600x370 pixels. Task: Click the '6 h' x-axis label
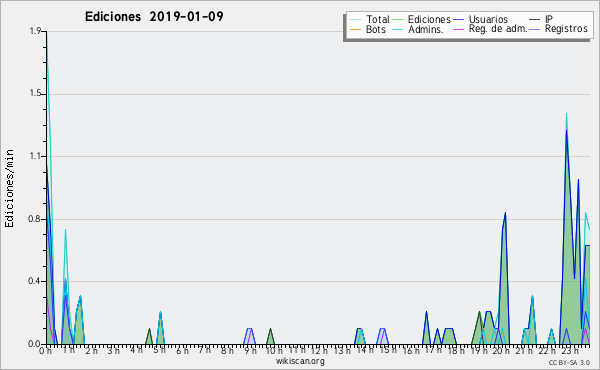pyautogui.click(x=182, y=350)
